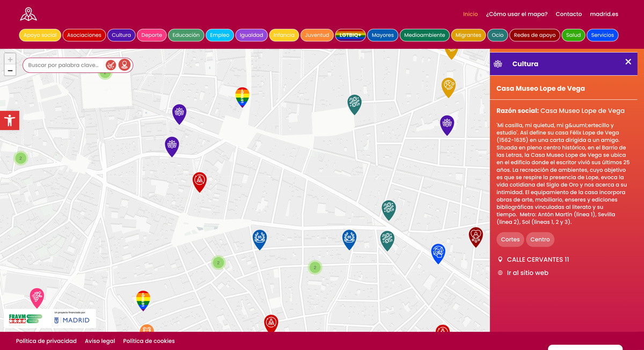Click the globe icon beside 'Ir al sitio web'
The image size is (644, 350).
pos(500,273)
